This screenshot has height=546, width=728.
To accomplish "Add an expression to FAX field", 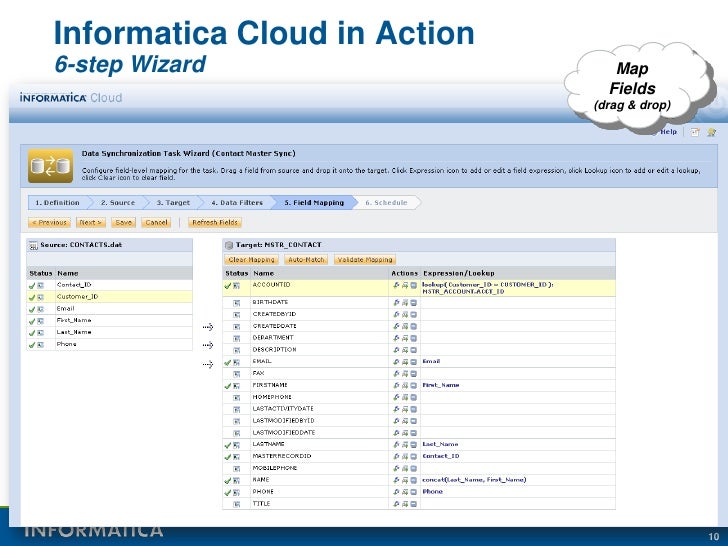I will point(396,374).
